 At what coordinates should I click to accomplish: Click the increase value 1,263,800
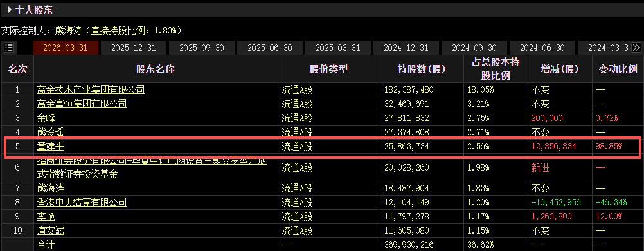pyautogui.click(x=551, y=216)
